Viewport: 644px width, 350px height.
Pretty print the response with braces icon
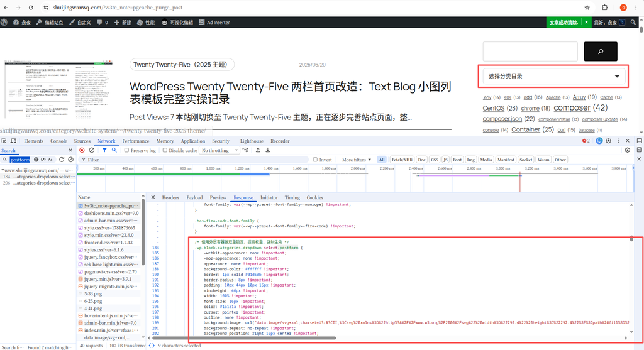[152, 346]
